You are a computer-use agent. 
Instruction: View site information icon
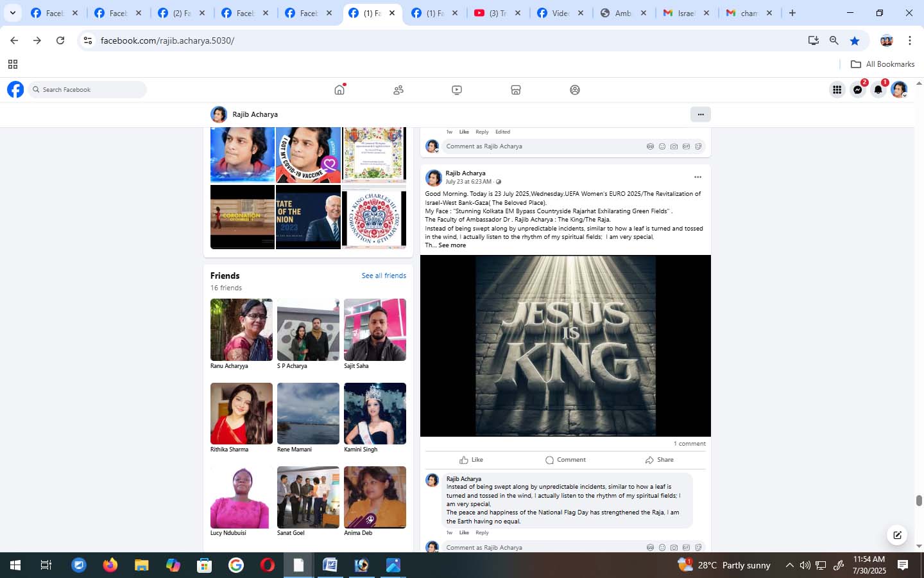(88, 40)
